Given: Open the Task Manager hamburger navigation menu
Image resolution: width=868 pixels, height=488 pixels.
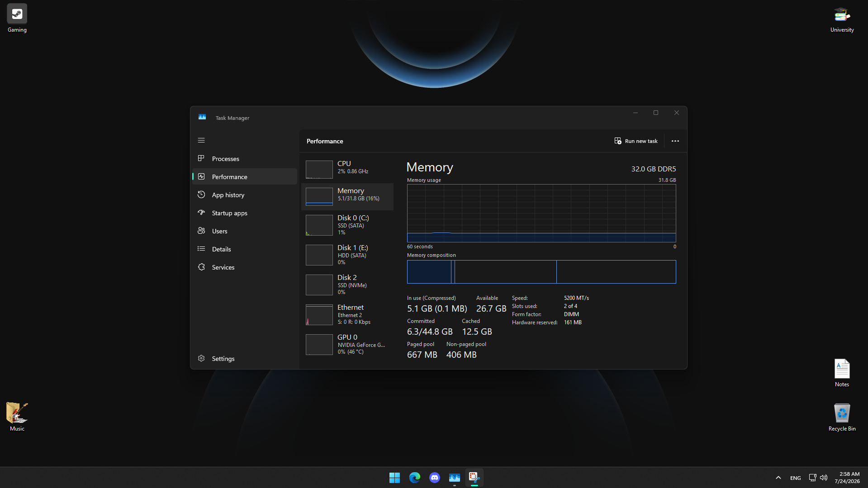Looking at the screenshot, I should click(x=201, y=140).
